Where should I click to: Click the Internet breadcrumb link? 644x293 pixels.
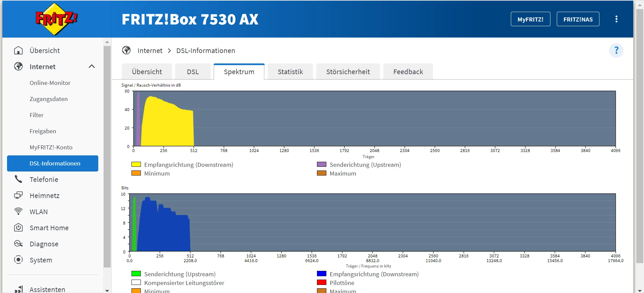point(150,51)
